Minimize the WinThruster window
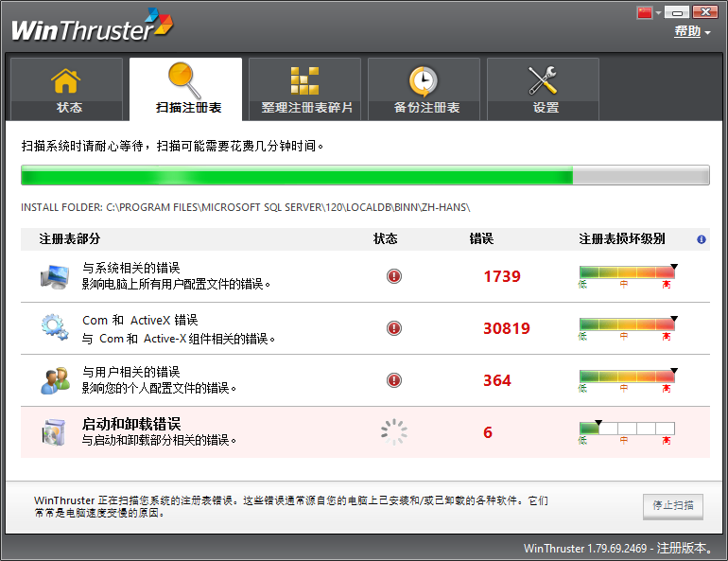This screenshot has width=728, height=561. point(676,12)
